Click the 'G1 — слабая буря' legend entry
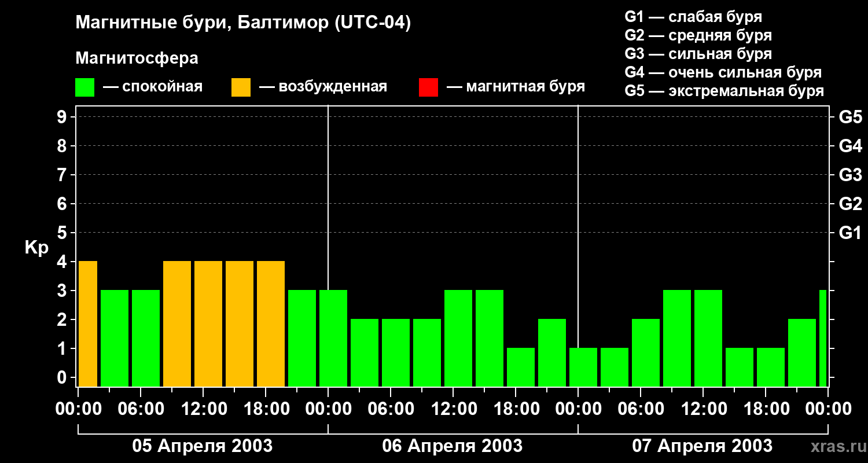This screenshot has width=868, height=463. [693, 17]
